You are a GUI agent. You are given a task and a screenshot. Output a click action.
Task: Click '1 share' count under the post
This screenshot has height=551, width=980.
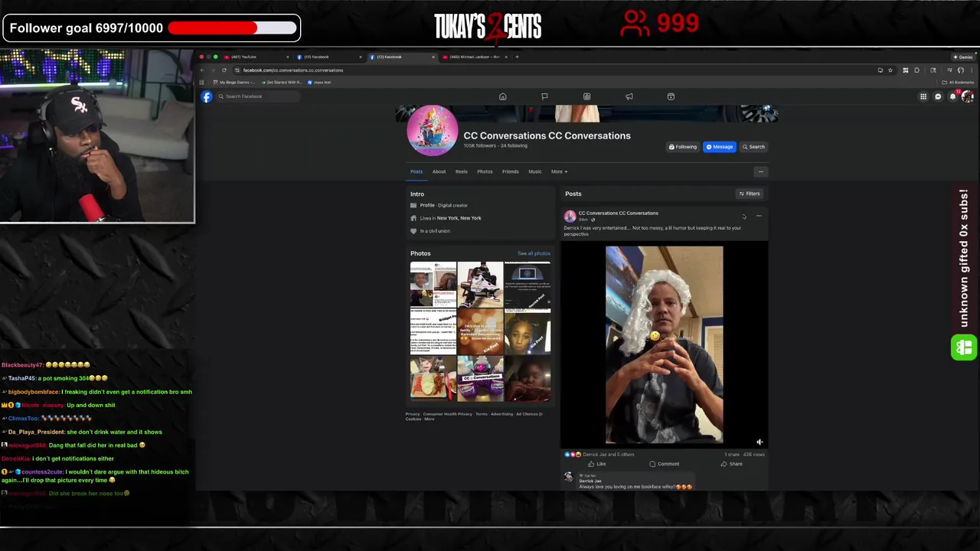tap(731, 455)
